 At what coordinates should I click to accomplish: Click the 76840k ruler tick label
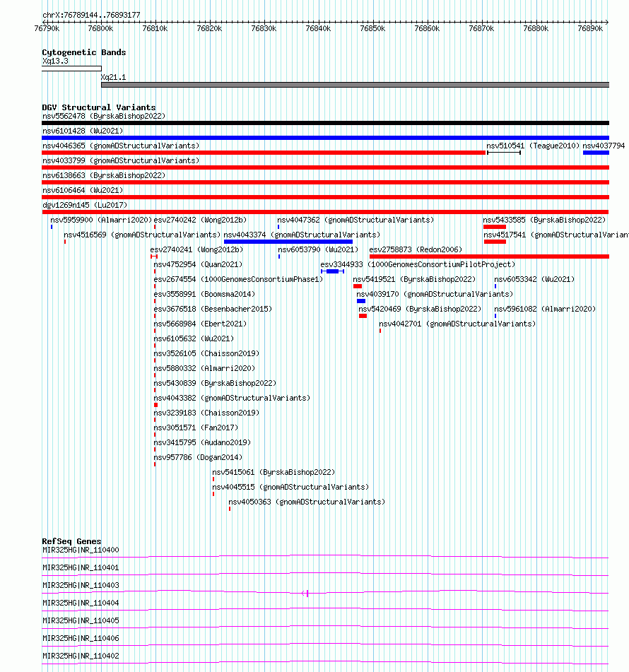point(318,29)
